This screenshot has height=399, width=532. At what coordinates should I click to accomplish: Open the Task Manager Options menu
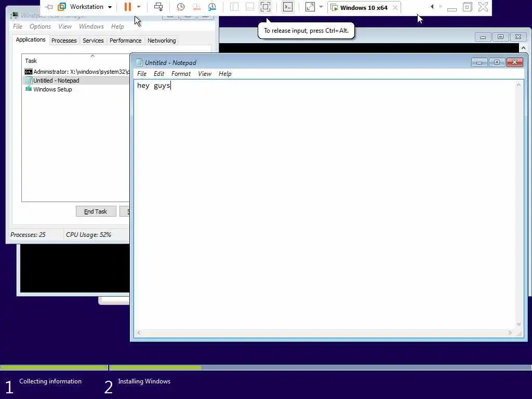40,26
